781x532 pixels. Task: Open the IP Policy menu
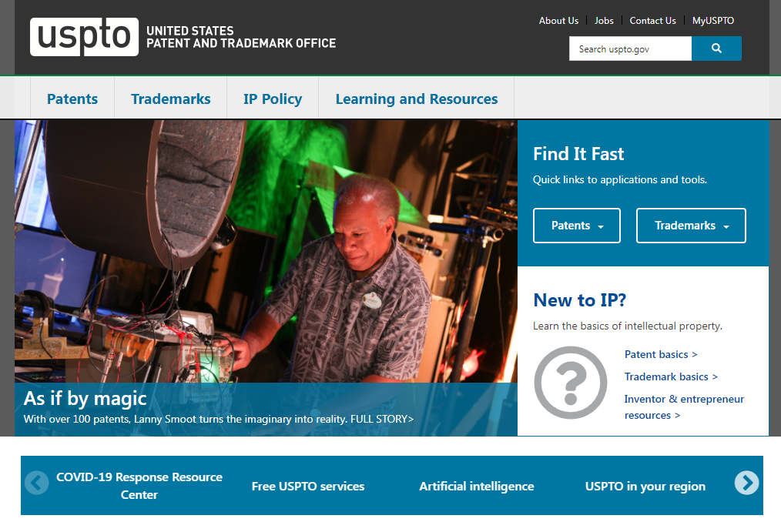coord(273,99)
